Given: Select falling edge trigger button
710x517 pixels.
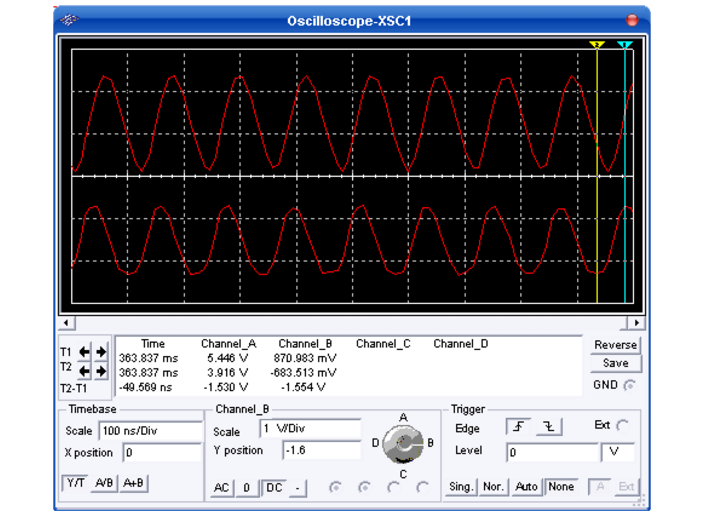Looking at the screenshot, I should point(547,427).
